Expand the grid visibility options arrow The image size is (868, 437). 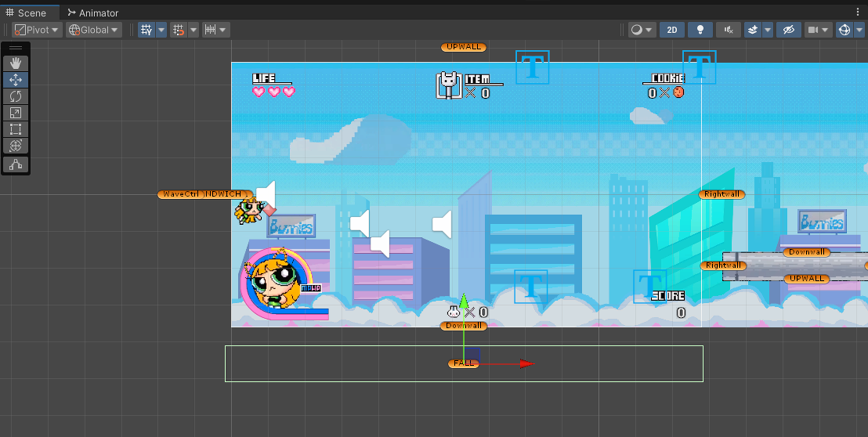tap(161, 30)
